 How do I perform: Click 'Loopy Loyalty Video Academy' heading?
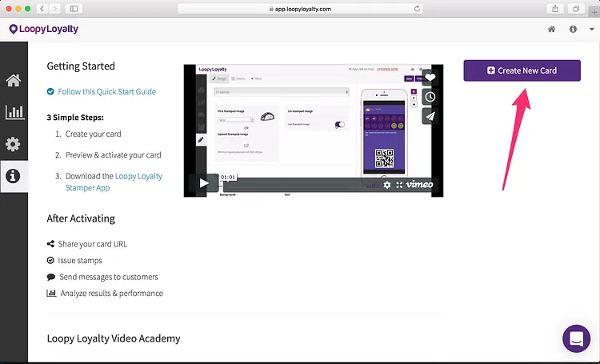click(114, 338)
